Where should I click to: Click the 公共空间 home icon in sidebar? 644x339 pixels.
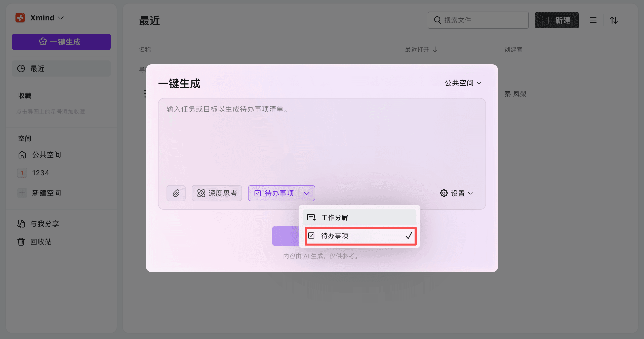22,155
